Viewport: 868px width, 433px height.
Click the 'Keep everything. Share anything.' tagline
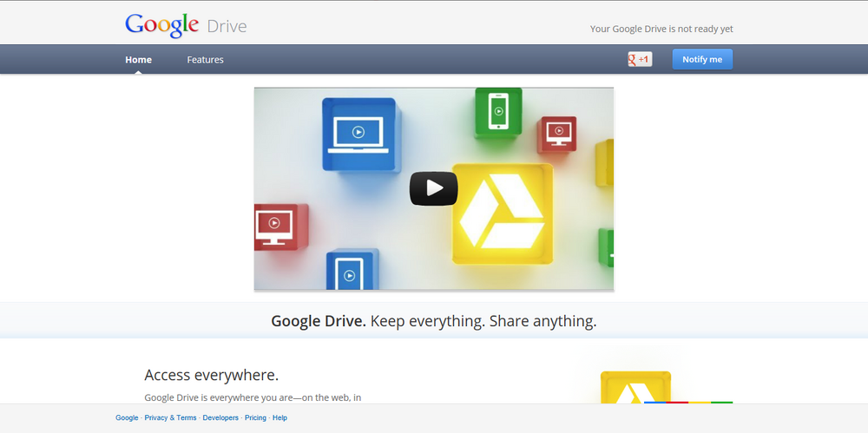coord(483,321)
